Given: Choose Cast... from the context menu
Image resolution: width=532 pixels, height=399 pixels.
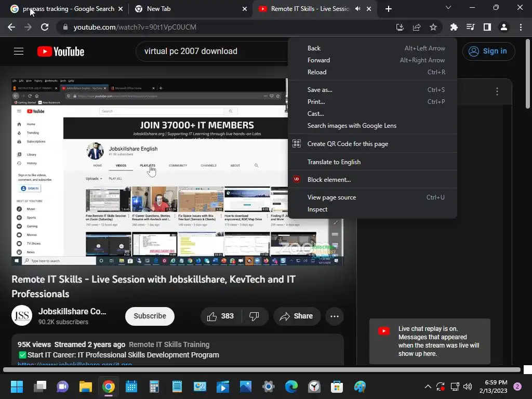Looking at the screenshot, I should point(373,114).
